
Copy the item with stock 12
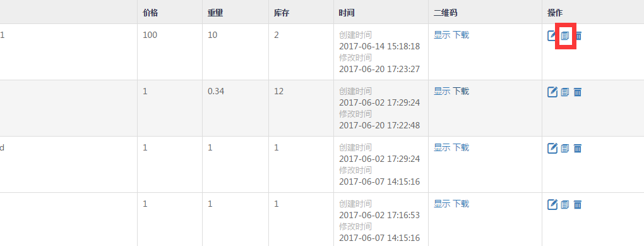(565, 92)
